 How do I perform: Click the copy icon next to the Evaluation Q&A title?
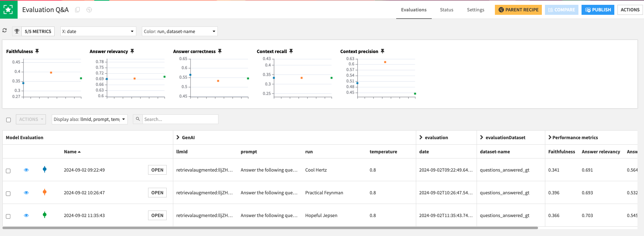point(78,10)
